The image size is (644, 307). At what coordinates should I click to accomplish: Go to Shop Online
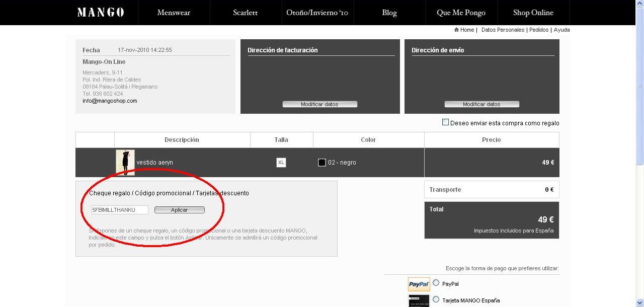[x=533, y=13]
